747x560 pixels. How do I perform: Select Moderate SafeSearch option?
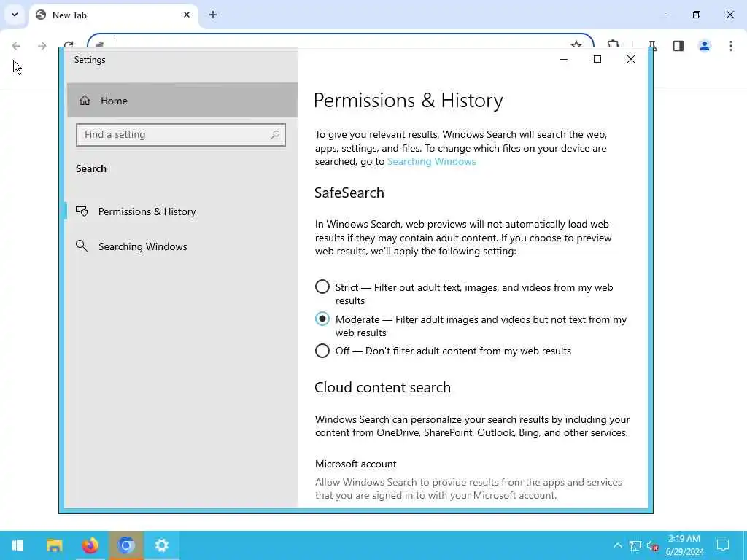click(322, 319)
